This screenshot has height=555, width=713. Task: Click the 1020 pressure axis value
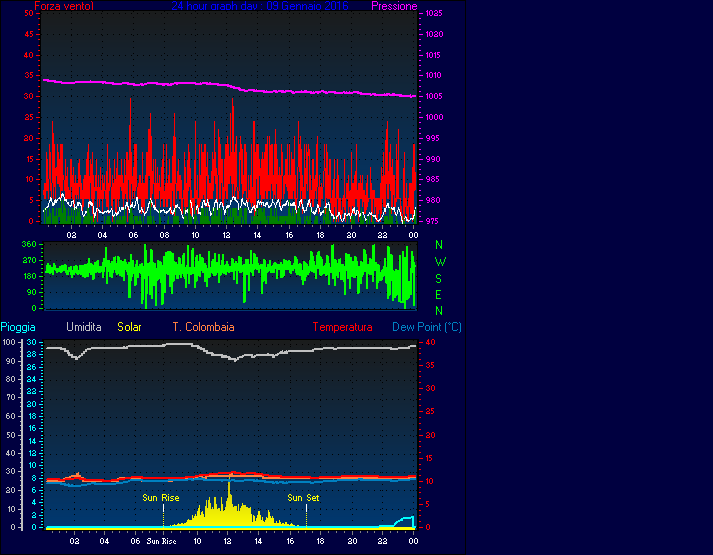(x=434, y=34)
